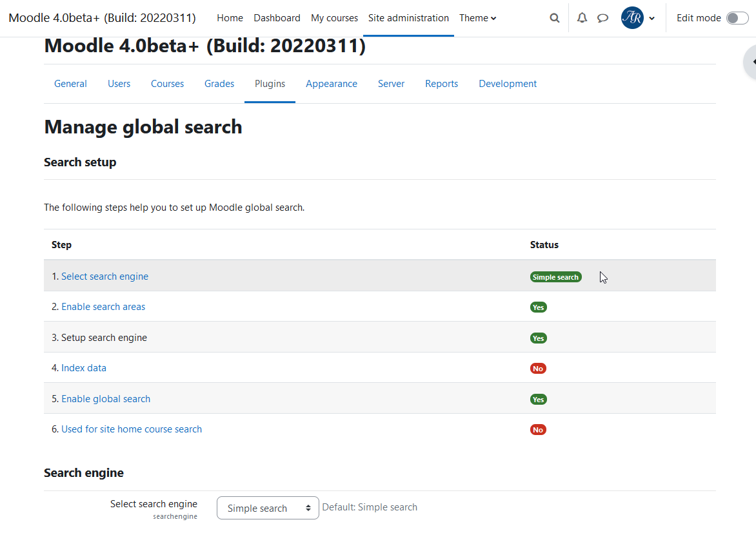
Task: Click the Search setup section heading
Action: tap(80, 162)
